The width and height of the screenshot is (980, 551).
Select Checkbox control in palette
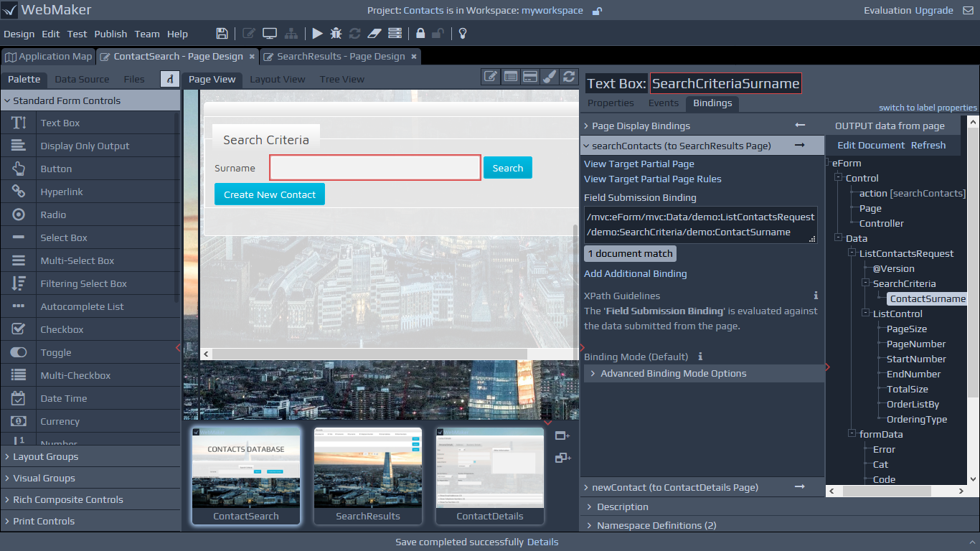(x=90, y=329)
